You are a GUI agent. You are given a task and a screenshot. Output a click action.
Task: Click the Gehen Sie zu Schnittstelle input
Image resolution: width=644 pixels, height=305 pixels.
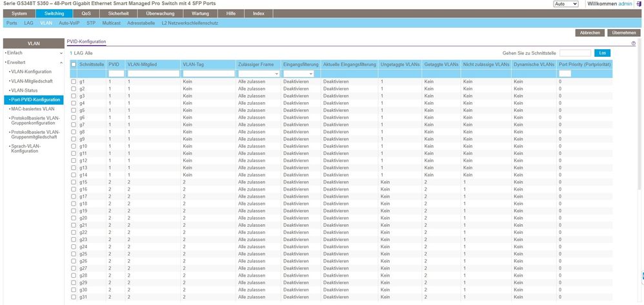(x=575, y=53)
